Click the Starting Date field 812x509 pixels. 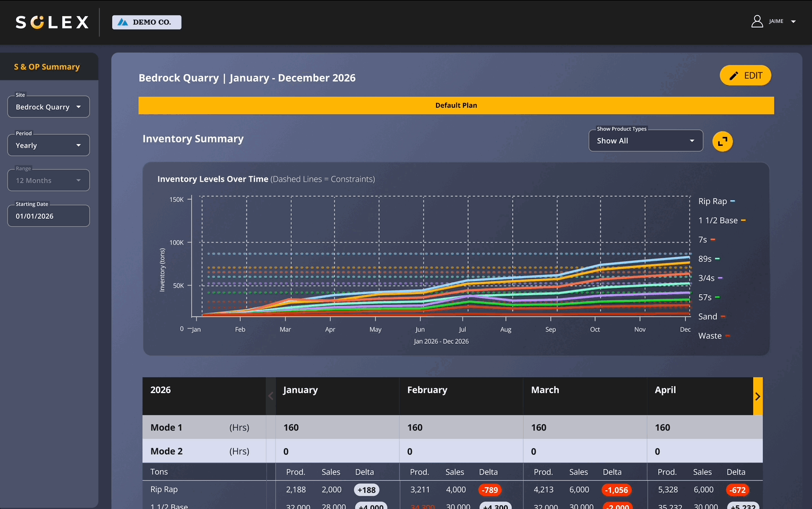[48, 216]
